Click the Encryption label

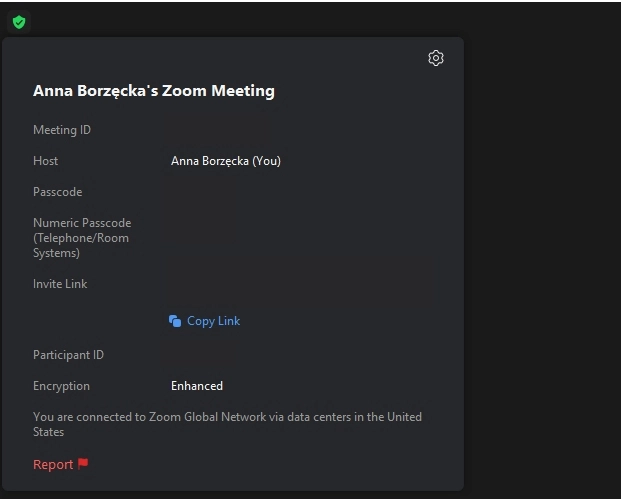tap(61, 386)
